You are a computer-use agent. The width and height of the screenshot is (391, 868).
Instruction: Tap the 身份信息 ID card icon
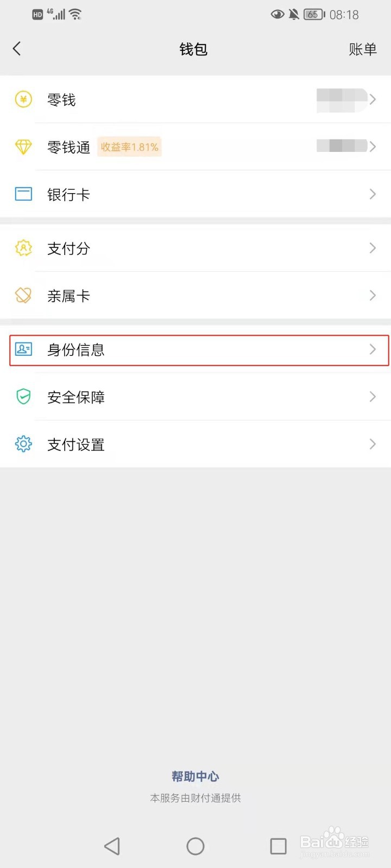pyautogui.click(x=23, y=349)
